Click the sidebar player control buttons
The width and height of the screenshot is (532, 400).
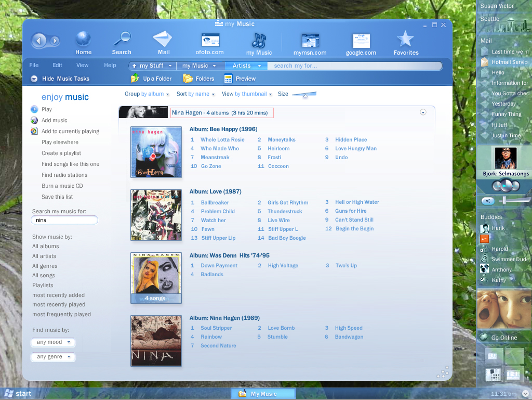(506, 186)
